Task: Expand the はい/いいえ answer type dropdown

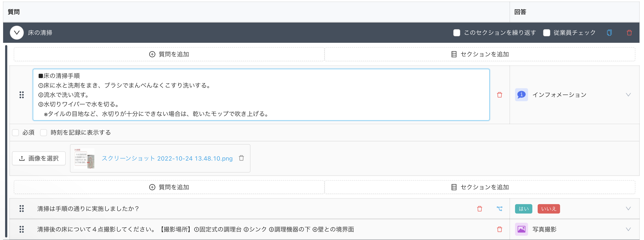Action: pyautogui.click(x=628, y=209)
